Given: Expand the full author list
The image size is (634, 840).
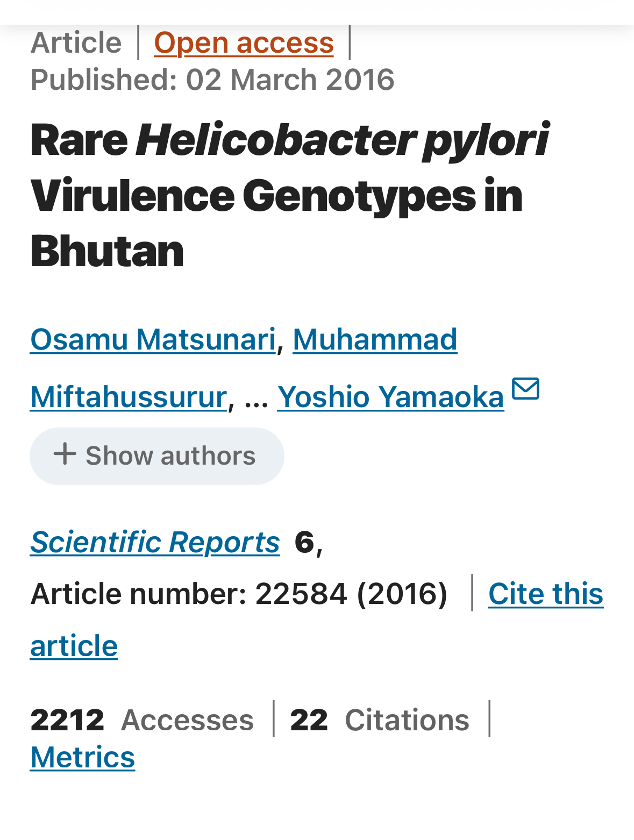Looking at the screenshot, I should [x=156, y=456].
